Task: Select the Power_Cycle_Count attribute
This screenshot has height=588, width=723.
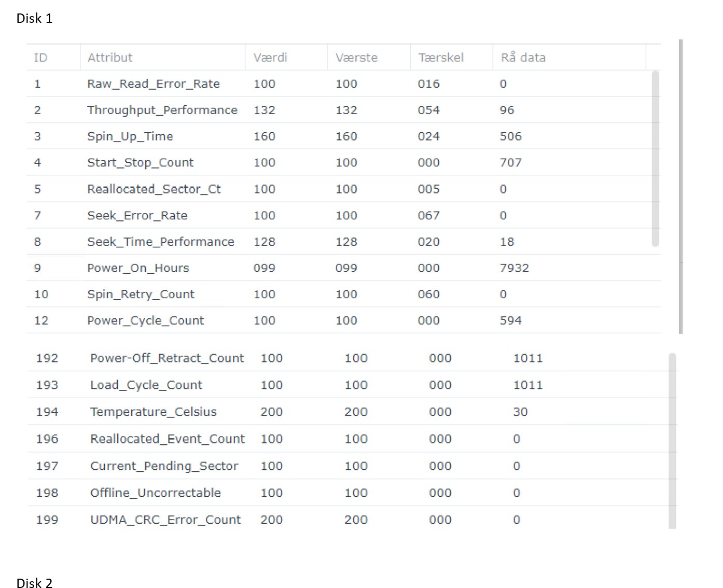Action: pyautogui.click(x=146, y=320)
